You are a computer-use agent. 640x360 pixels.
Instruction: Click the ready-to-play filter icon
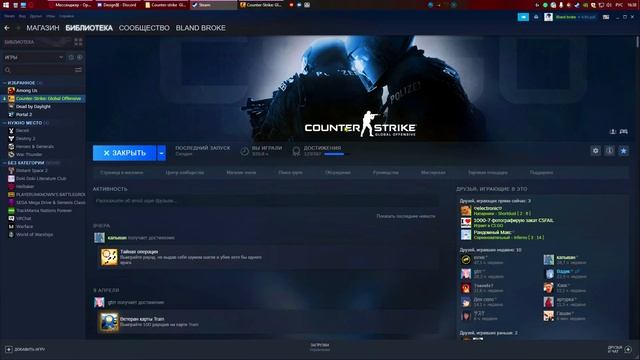(80, 58)
